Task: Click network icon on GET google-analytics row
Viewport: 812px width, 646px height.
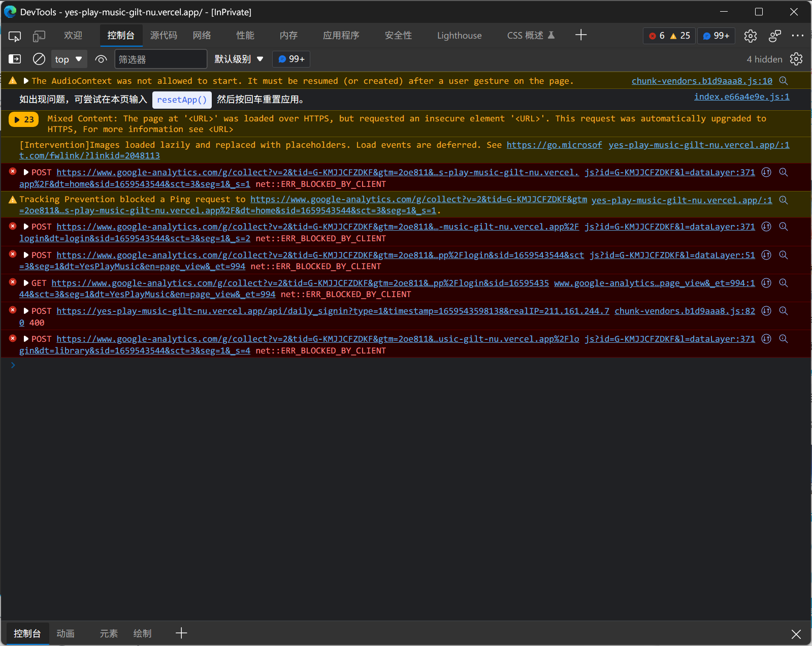Action: (766, 283)
